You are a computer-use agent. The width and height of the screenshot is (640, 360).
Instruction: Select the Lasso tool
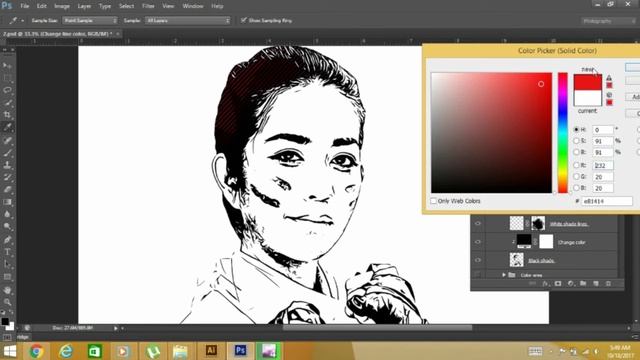[x=7, y=90]
